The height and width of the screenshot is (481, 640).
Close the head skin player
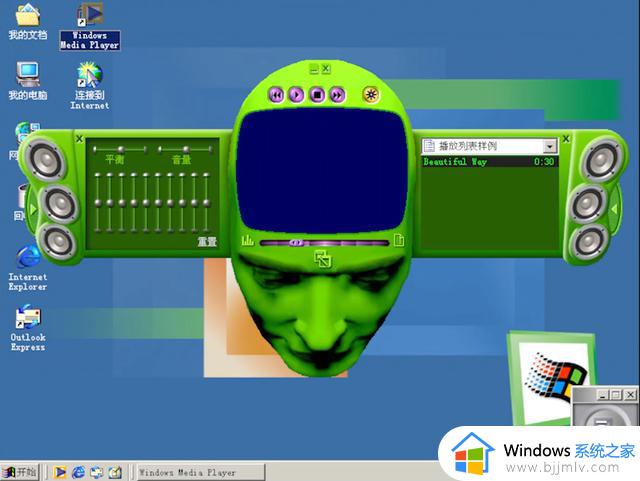coord(326,69)
